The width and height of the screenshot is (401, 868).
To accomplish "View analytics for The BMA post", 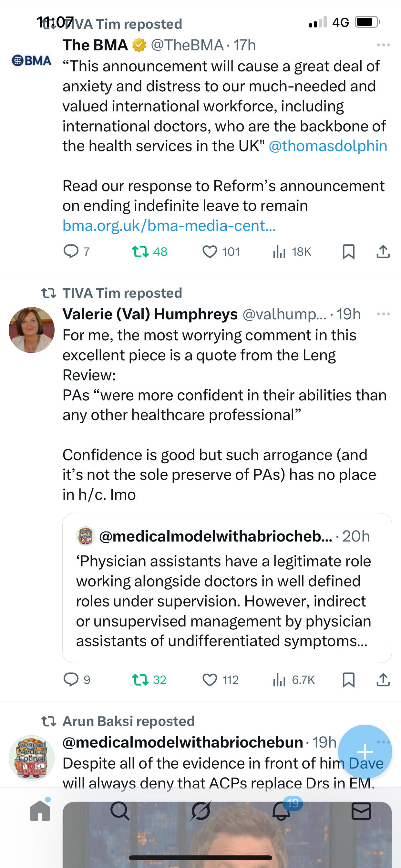I will (x=279, y=252).
